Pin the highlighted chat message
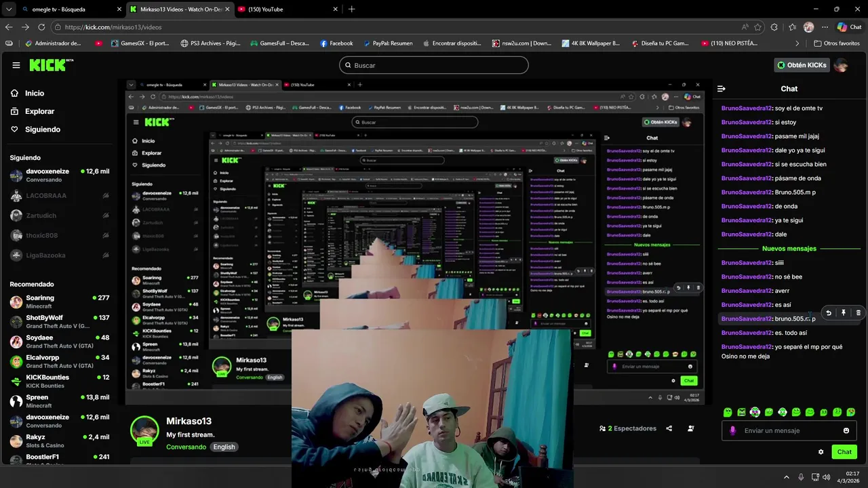 click(844, 313)
